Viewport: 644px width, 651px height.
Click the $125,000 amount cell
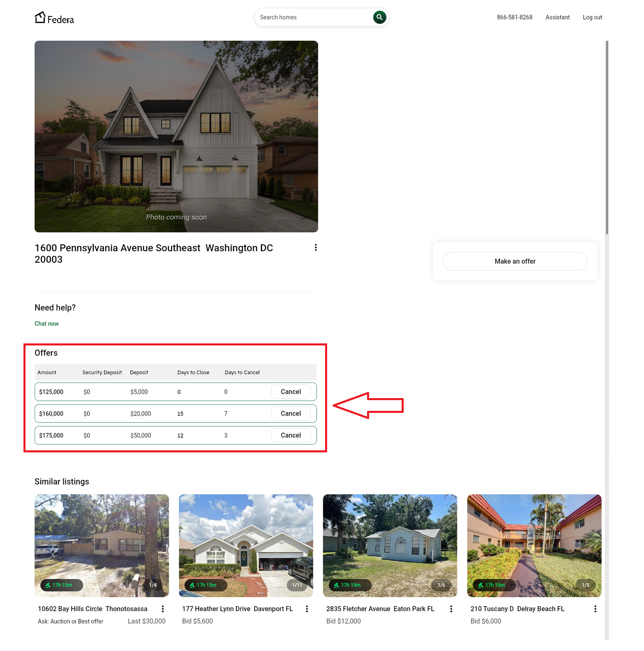[x=51, y=392]
